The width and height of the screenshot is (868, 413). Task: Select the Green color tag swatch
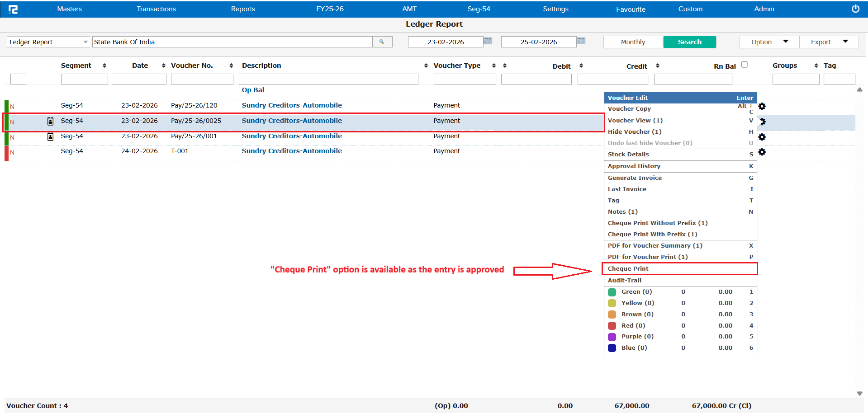coord(612,292)
